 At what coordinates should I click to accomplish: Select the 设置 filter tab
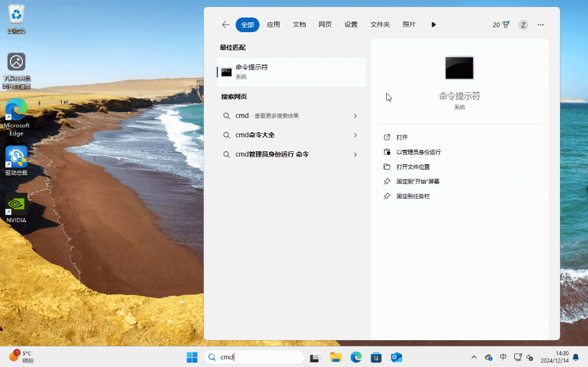click(x=351, y=25)
